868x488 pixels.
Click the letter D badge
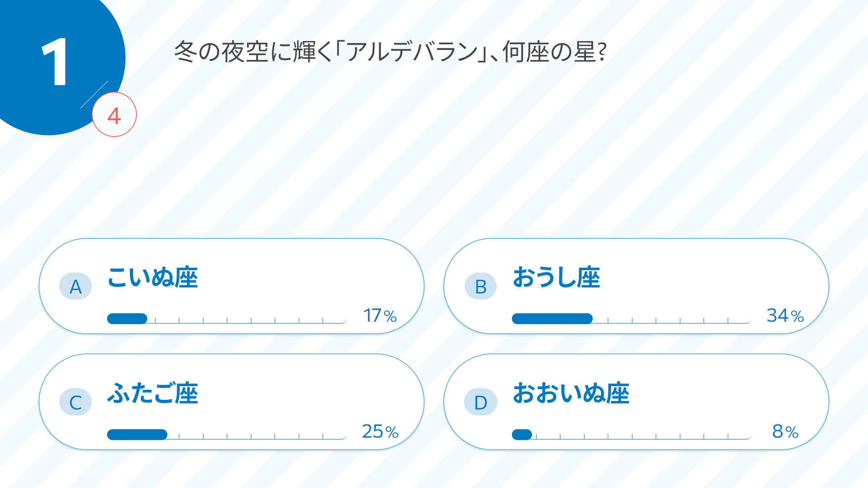pos(480,402)
